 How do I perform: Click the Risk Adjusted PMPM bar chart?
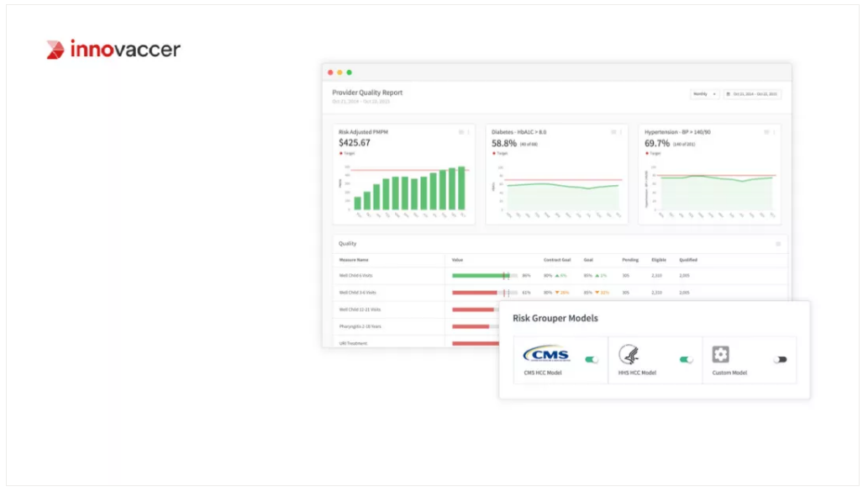pos(405,191)
